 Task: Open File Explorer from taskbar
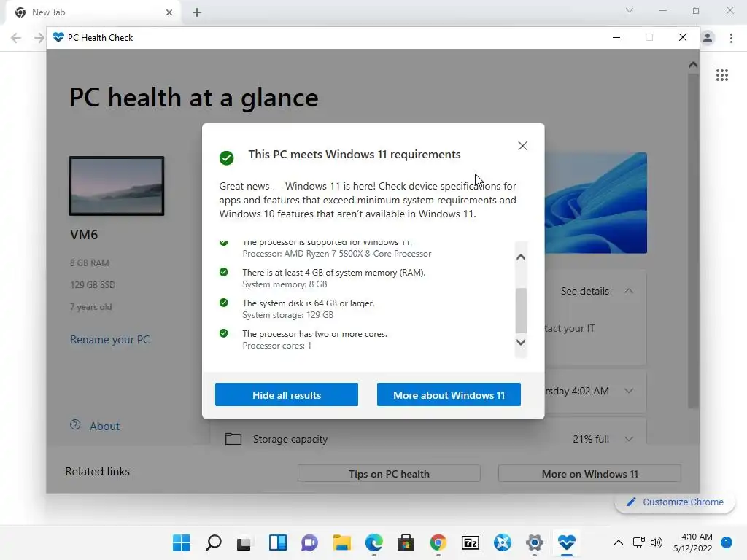pos(341,542)
